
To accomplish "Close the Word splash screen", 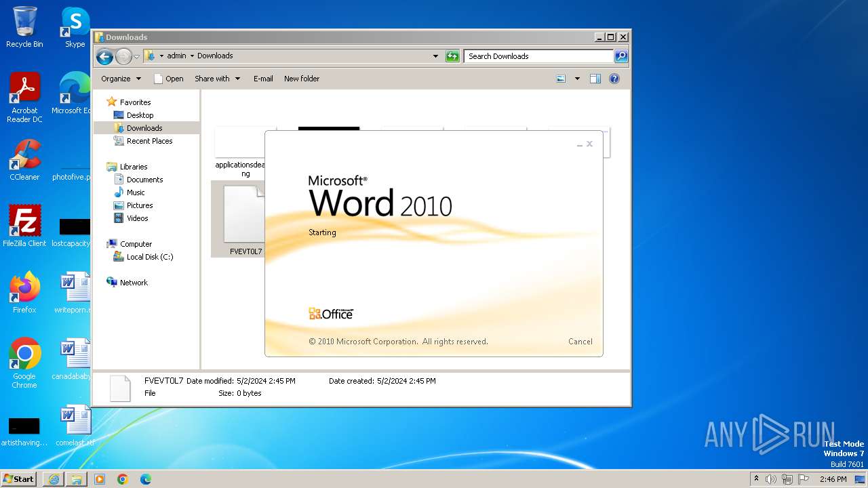I will [589, 144].
